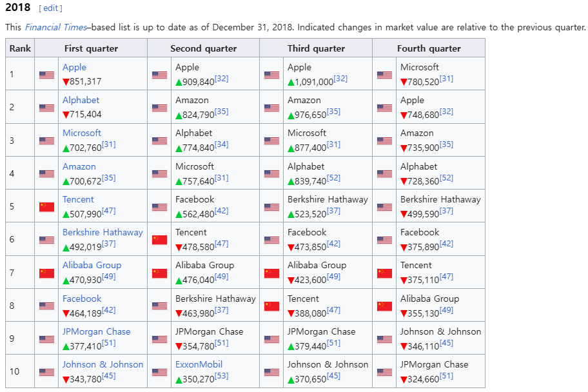
Task: Open Alphabet link in First quarter
Action: tap(81, 100)
